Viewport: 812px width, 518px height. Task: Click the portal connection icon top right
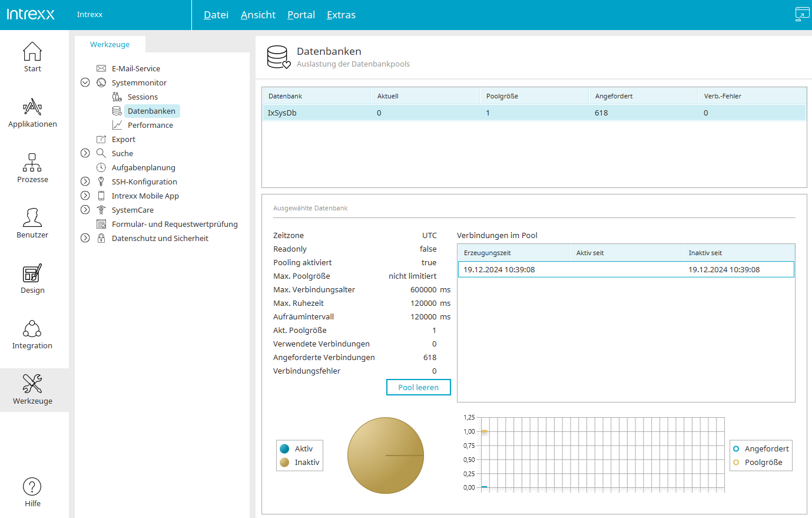coord(802,14)
